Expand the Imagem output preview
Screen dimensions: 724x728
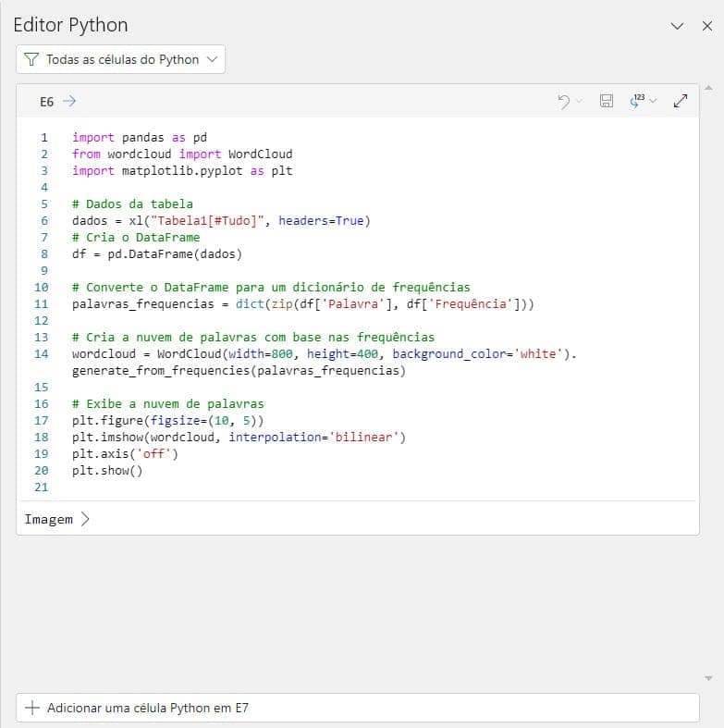click(x=57, y=519)
